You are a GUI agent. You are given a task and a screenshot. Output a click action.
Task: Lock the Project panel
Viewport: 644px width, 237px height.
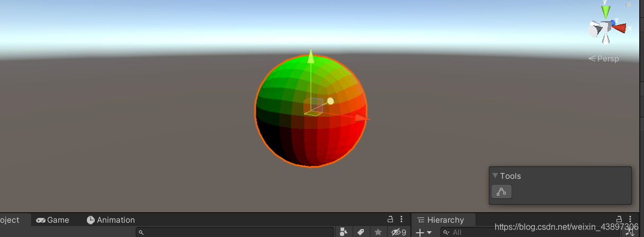[x=390, y=219]
